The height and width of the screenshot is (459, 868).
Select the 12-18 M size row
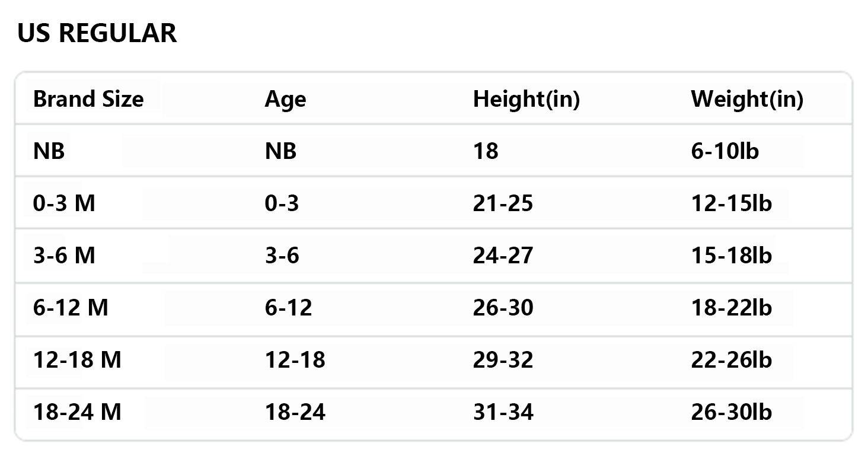click(x=77, y=360)
